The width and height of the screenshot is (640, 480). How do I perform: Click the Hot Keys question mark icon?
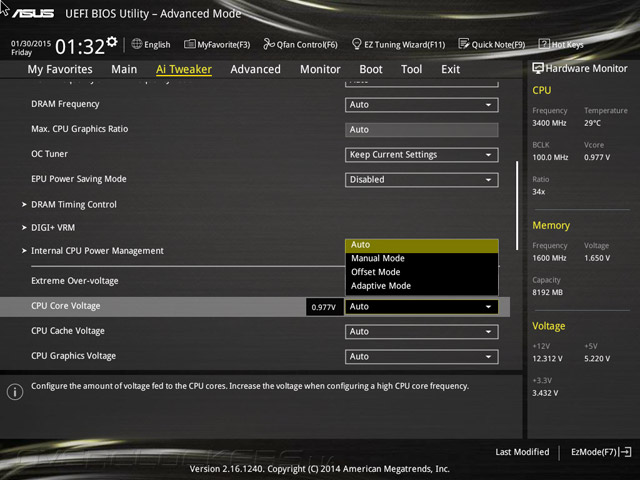[x=544, y=44]
